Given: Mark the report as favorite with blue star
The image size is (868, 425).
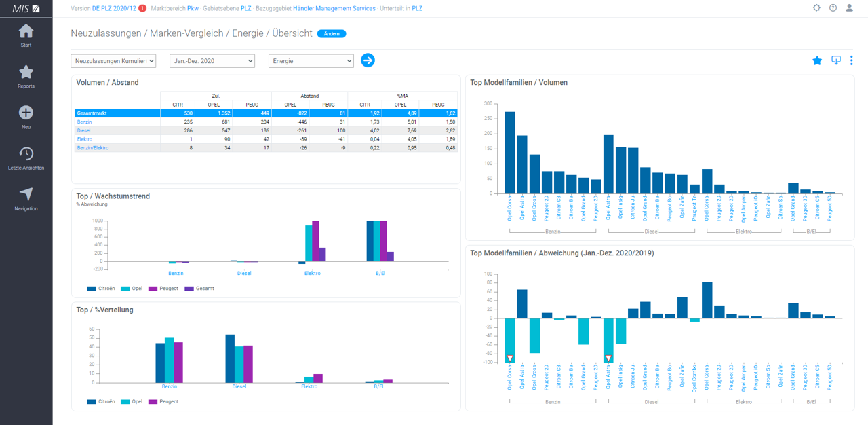Looking at the screenshot, I should point(817,60).
